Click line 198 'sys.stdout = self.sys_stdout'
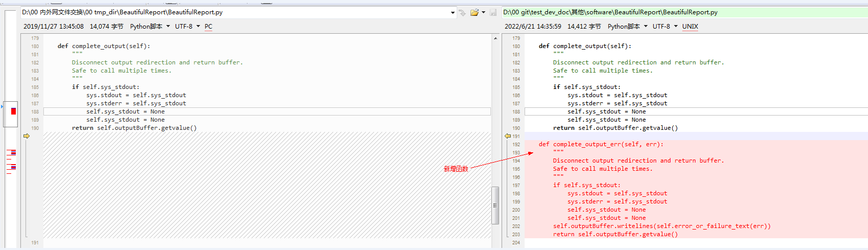The image size is (868, 250). pos(617,193)
